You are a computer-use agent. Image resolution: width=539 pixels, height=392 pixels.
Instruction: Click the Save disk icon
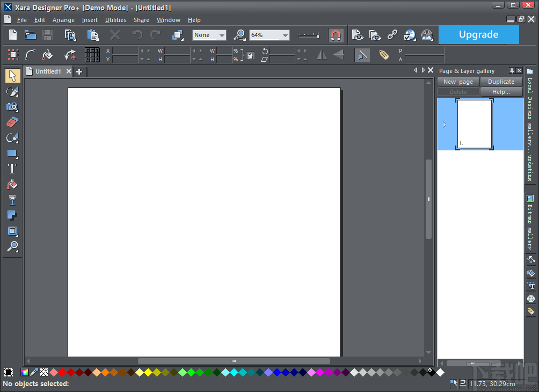(x=47, y=35)
